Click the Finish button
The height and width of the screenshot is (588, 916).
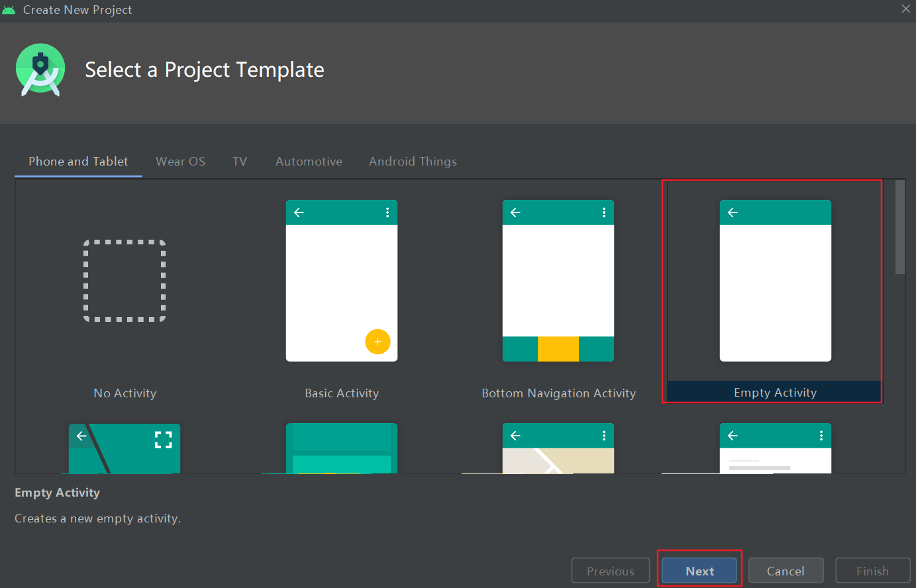click(872, 571)
